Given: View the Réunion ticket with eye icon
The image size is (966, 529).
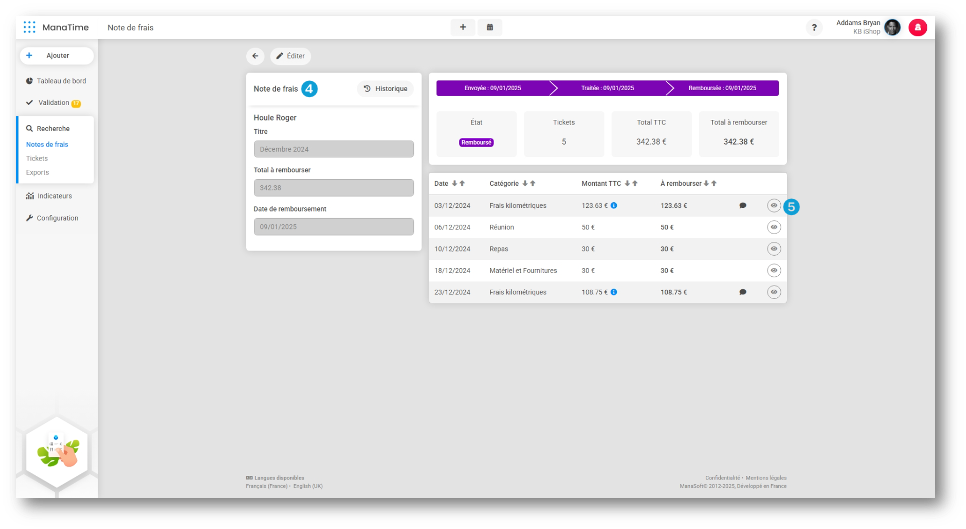Looking at the screenshot, I should [773, 227].
